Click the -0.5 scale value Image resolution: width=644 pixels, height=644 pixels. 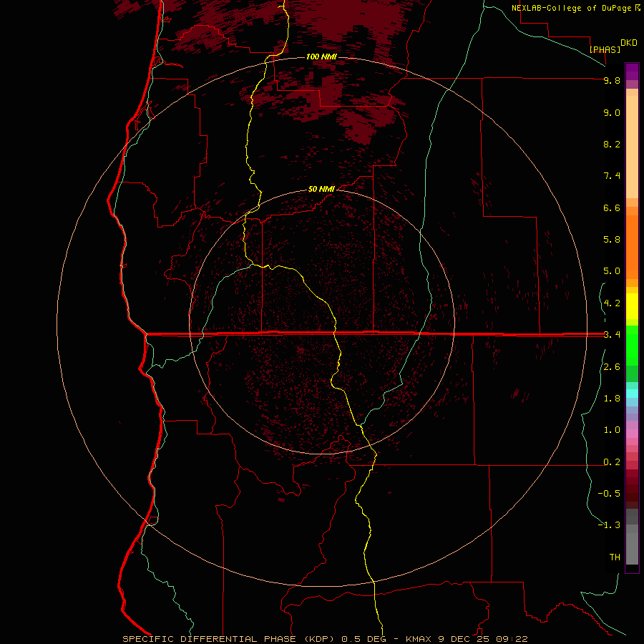pyautogui.click(x=609, y=494)
